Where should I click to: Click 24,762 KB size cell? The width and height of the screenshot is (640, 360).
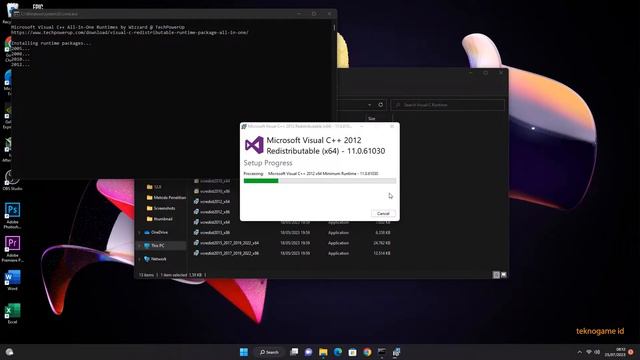[382, 243]
